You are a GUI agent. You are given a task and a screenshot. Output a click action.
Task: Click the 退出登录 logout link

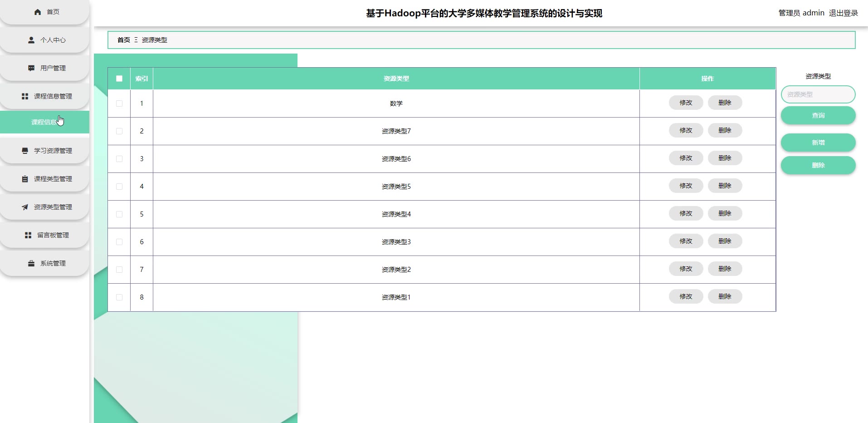[x=844, y=13]
